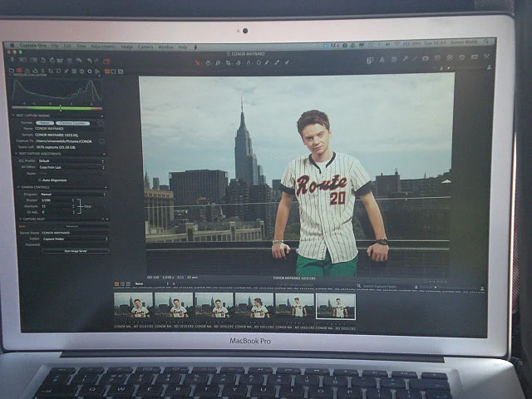This screenshot has height=399, width=532.
Task: Open the Help menu
Action: pyautogui.click(x=183, y=47)
